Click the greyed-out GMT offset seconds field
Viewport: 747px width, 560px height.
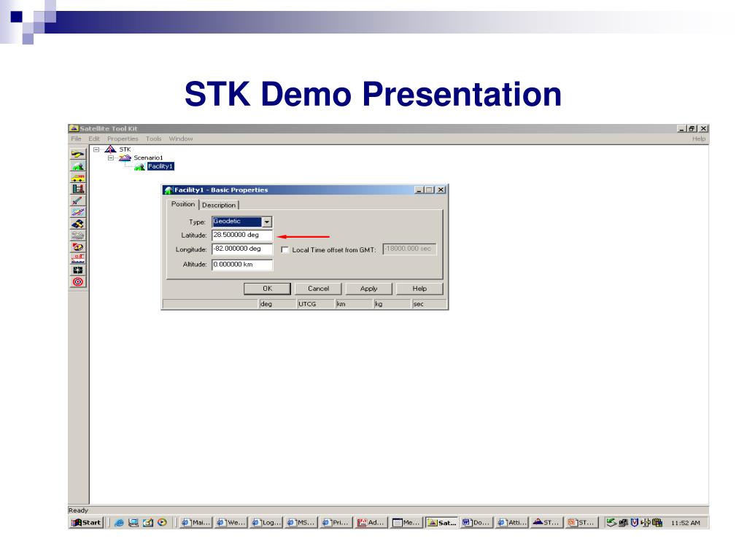tap(409, 249)
